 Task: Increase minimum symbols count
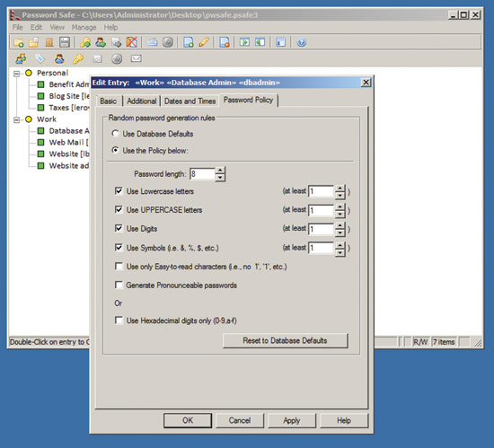tap(340, 244)
